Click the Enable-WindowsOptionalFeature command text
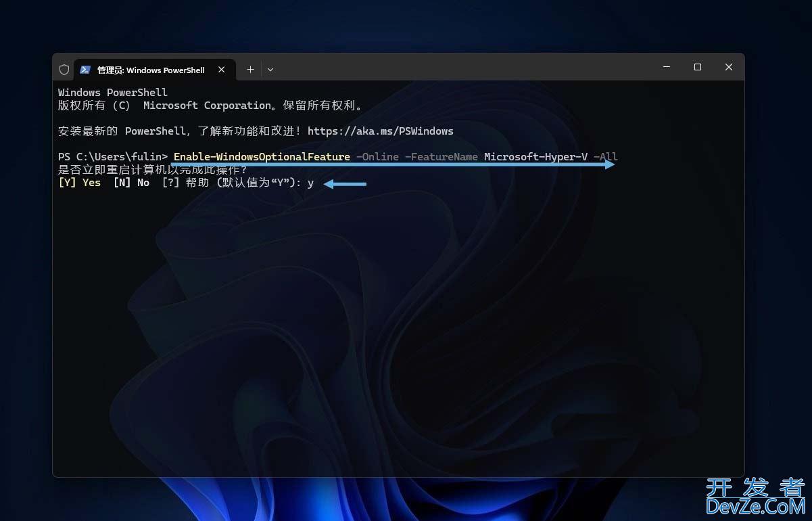The height and width of the screenshot is (521, 812). click(262, 157)
